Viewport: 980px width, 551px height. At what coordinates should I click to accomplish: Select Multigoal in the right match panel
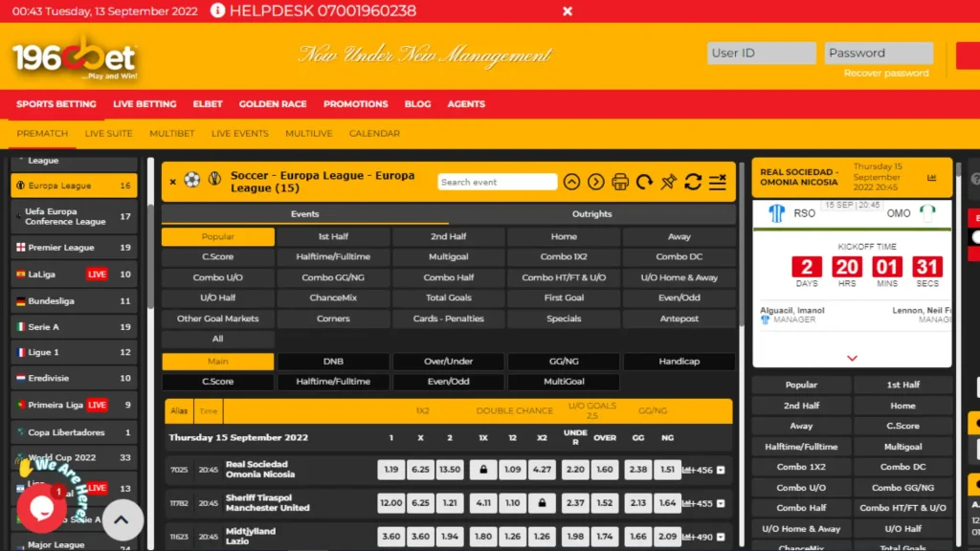pyautogui.click(x=902, y=447)
